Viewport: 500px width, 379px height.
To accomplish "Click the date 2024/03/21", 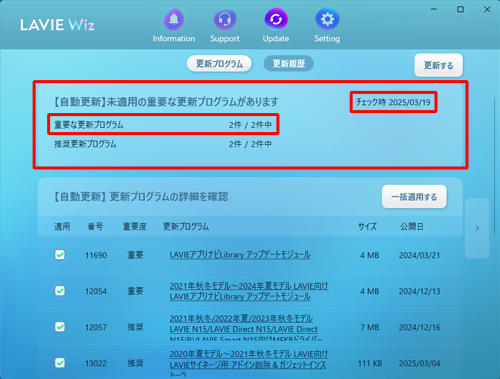I will [419, 255].
